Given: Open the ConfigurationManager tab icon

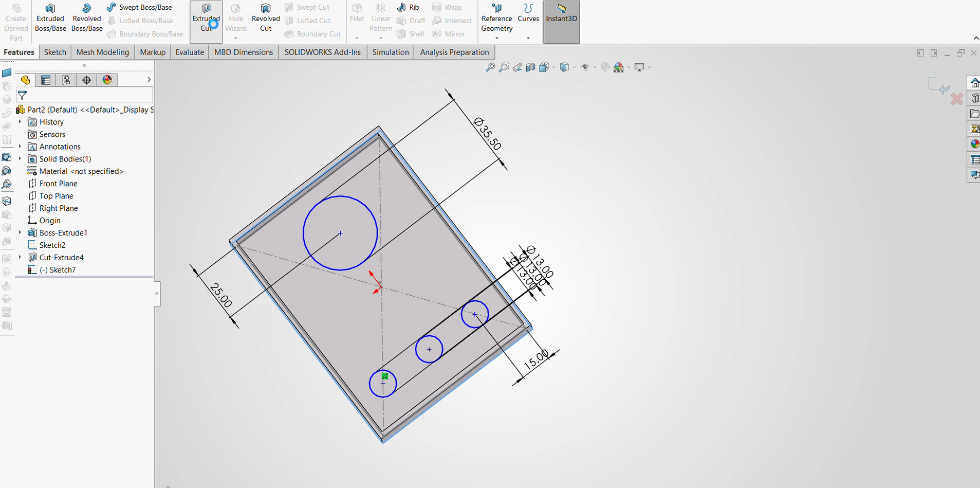Looking at the screenshot, I should pos(66,80).
